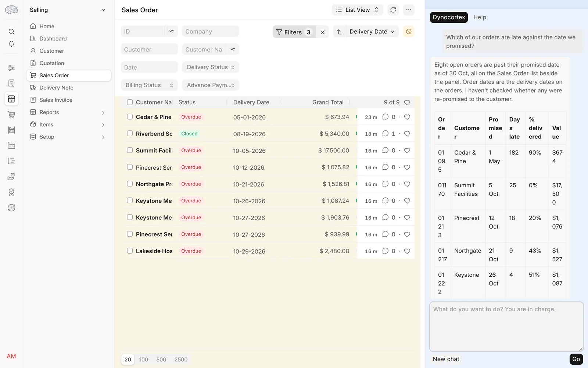Open Quotation in the sidebar
Viewport: 588px width, 368px height.
[x=69, y=63]
